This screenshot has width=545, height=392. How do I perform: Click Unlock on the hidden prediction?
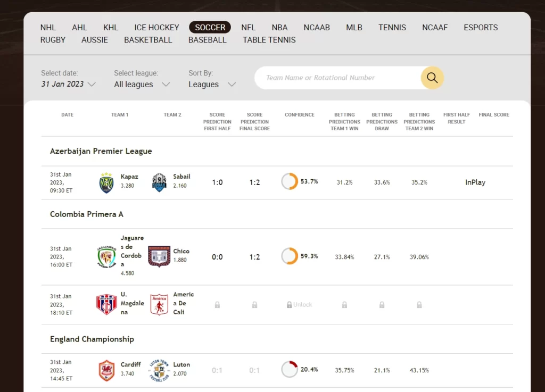[x=299, y=304]
